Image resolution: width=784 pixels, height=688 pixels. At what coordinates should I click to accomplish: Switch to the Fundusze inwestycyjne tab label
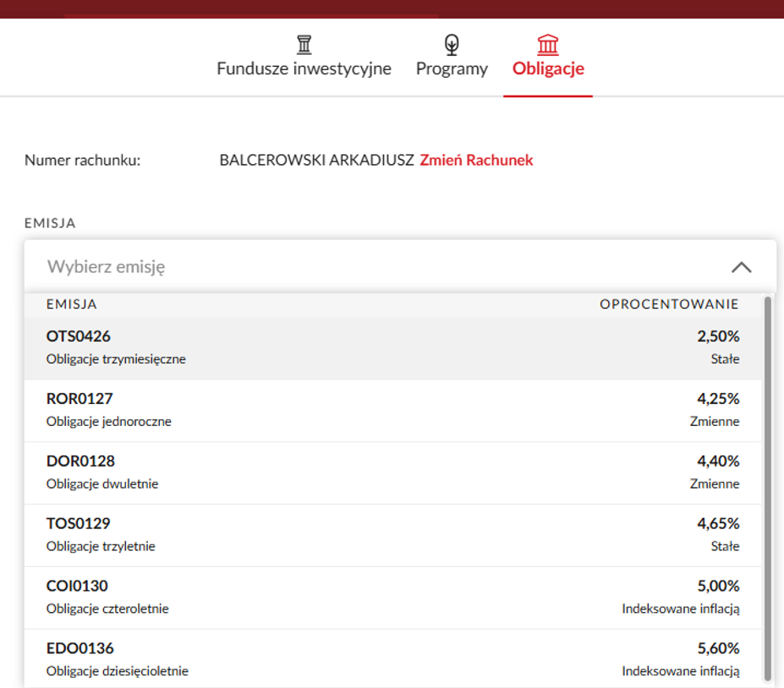tap(304, 69)
